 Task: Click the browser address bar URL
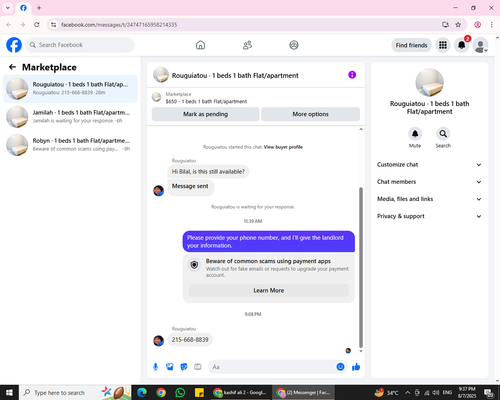(x=119, y=25)
